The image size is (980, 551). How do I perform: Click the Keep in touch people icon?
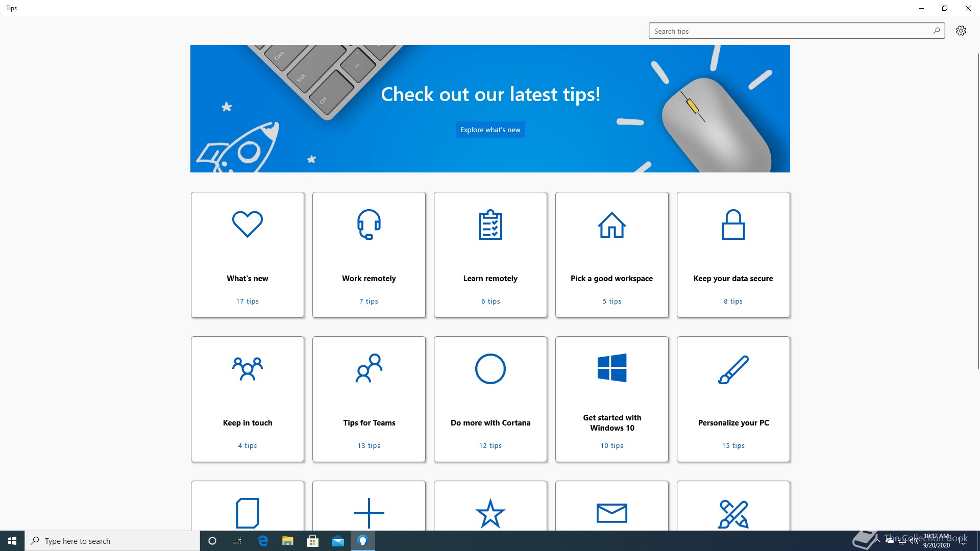point(247,369)
